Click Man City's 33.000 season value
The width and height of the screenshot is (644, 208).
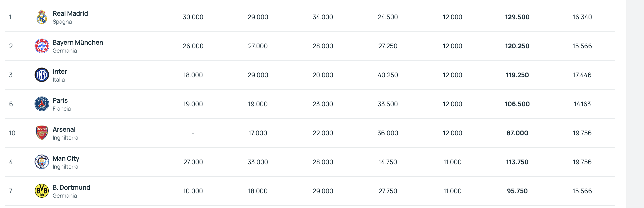258,162
